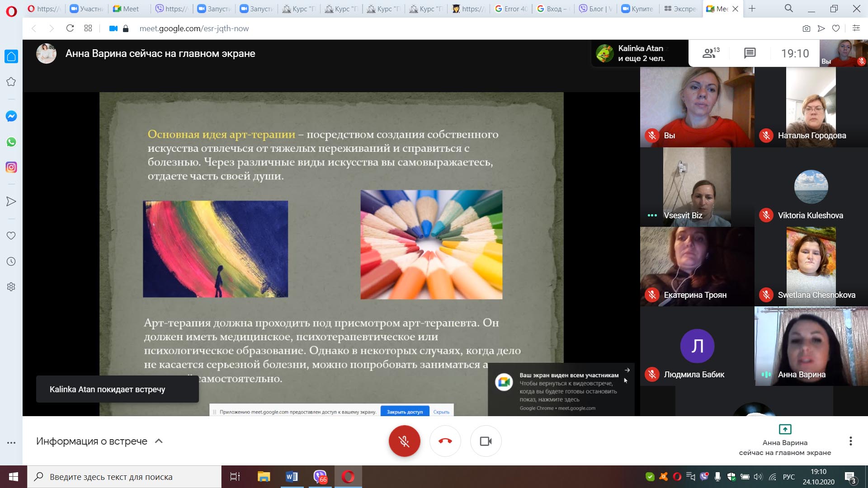
Task: Open the meeting chat panel
Action: (750, 53)
